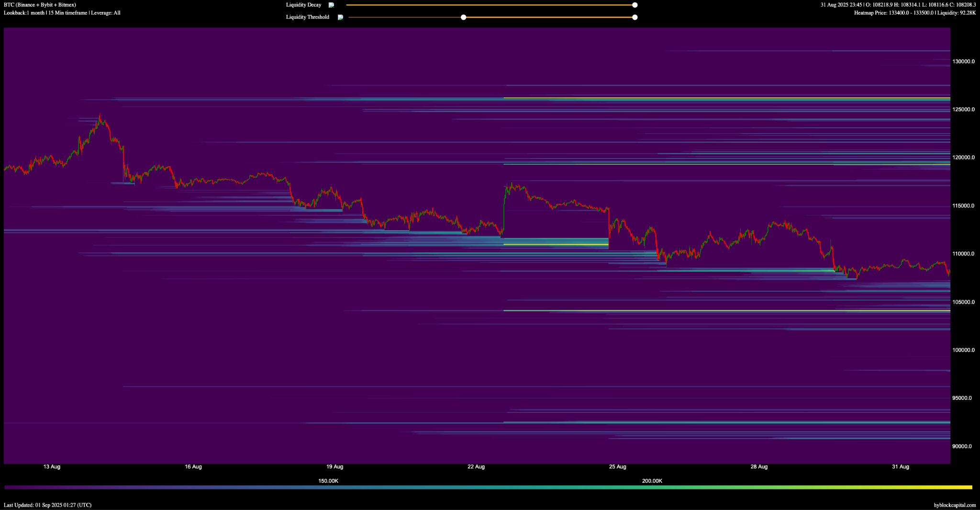
Task: Click the icon beside Liquidity Threshold label
Action: pos(340,17)
